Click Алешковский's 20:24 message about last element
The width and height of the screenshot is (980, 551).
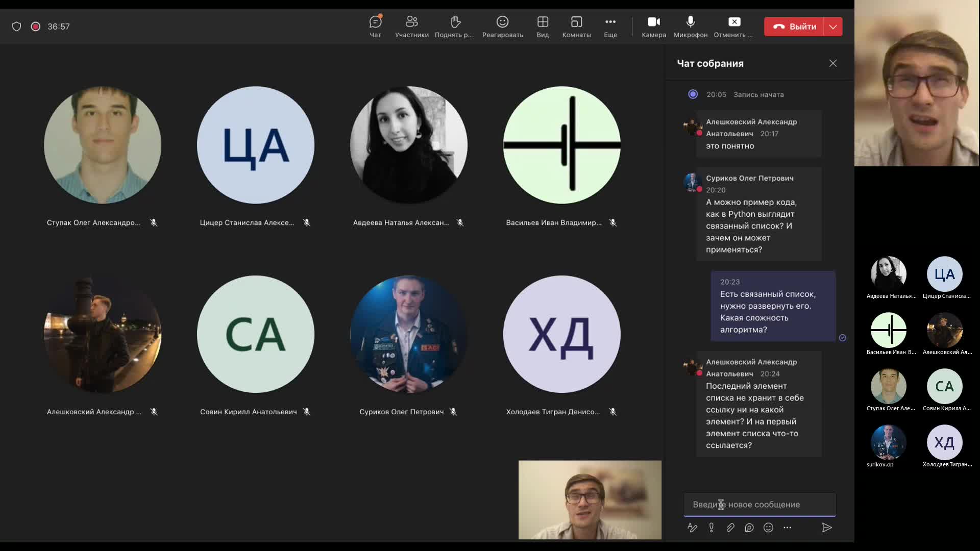pos(759,404)
